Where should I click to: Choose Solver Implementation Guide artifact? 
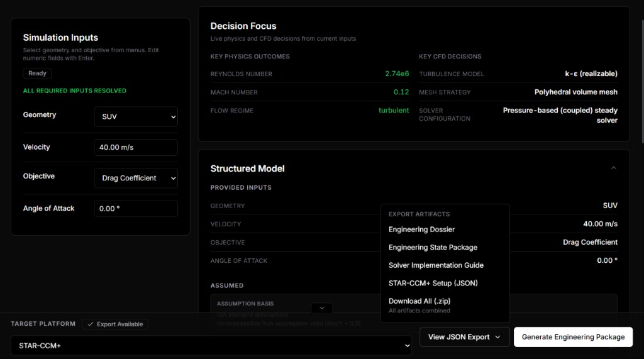coord(436,265)
